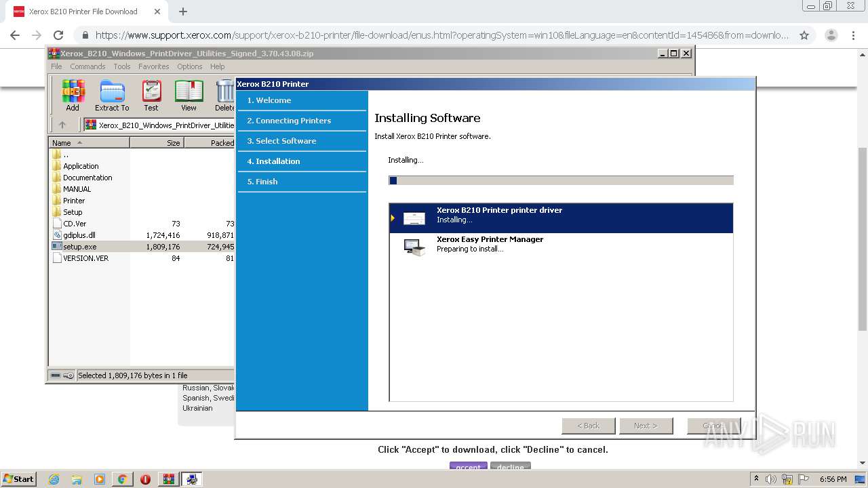Click the Delete trash icon in WinRAR
This screenshot has height=488, width=868.
[224, 95]
